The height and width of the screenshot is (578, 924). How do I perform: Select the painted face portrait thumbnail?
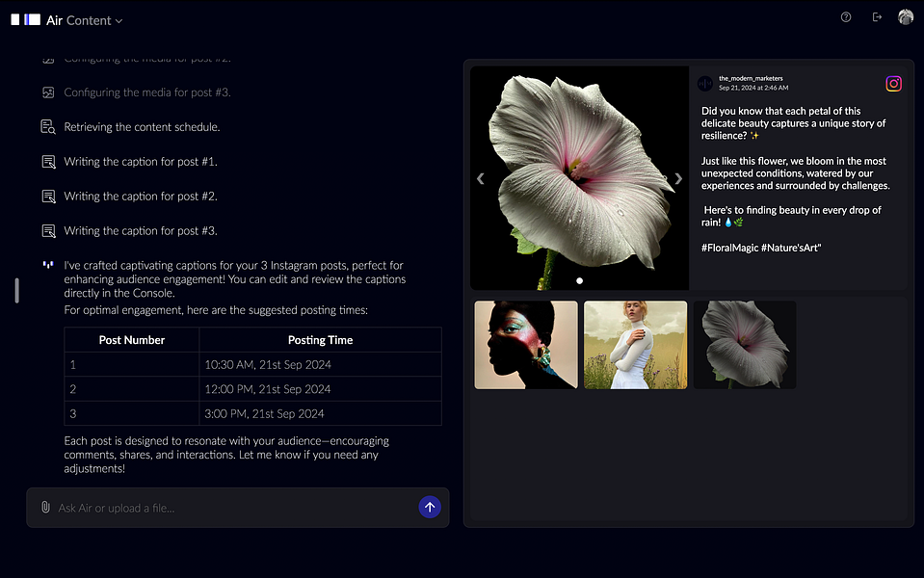(x=526, y=345)
